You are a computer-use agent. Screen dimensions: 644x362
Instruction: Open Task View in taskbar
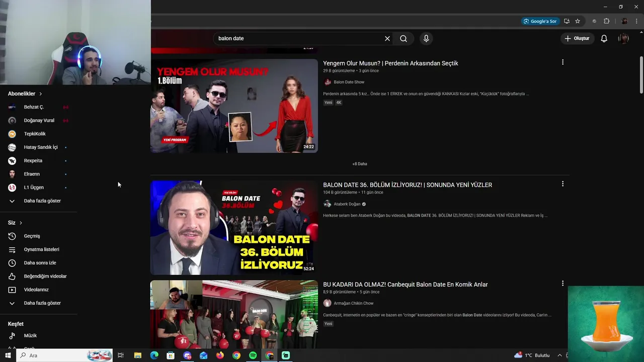pyautogui.click(x=121, y=355)
